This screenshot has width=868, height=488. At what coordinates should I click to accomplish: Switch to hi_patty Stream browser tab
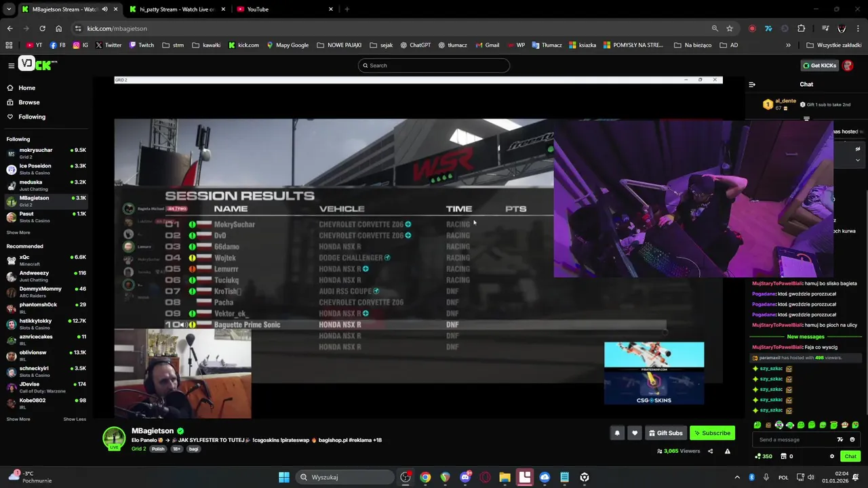point(178,9)
